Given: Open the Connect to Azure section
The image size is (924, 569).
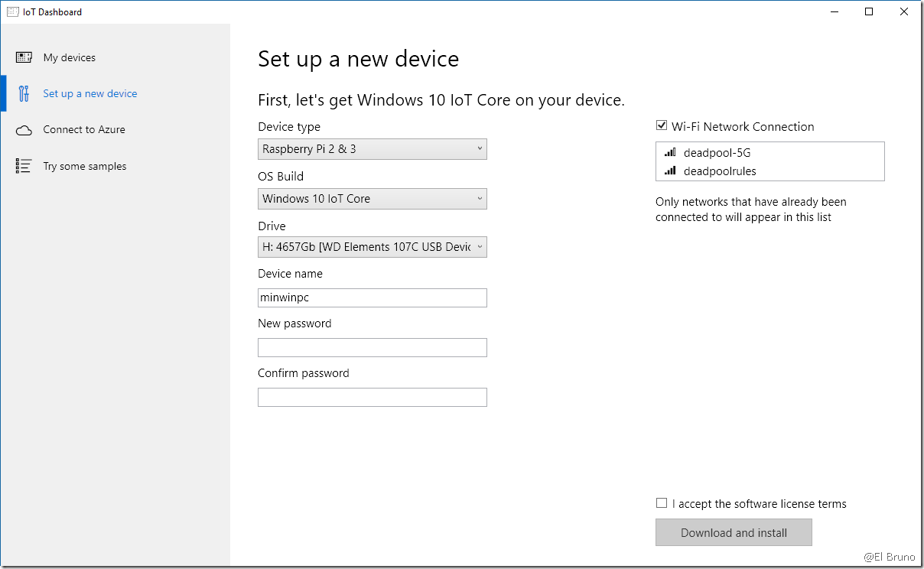Looking at the screenshot, I should pyautogui.click(x=83, y=130).
